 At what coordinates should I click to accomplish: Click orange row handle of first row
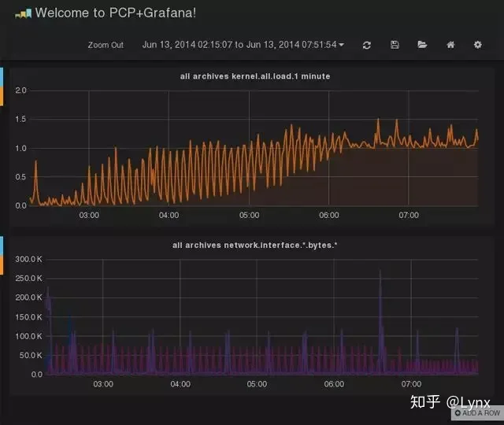click(2, 96)
